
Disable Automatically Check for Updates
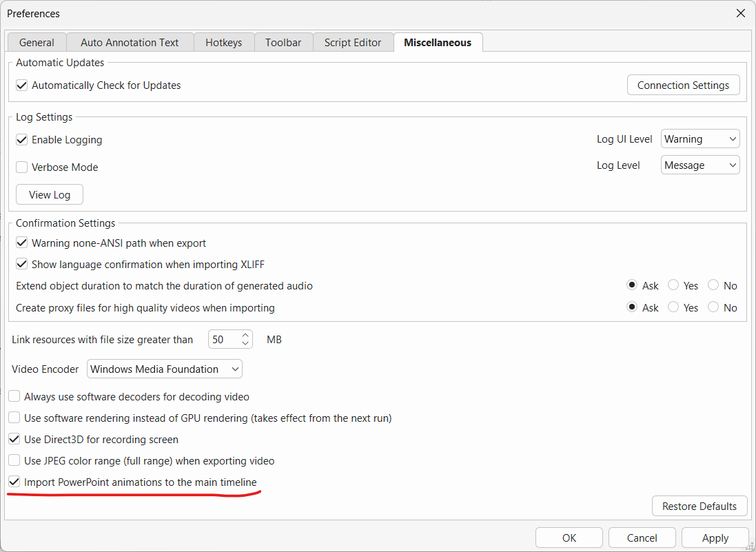[x=22, y=85]
